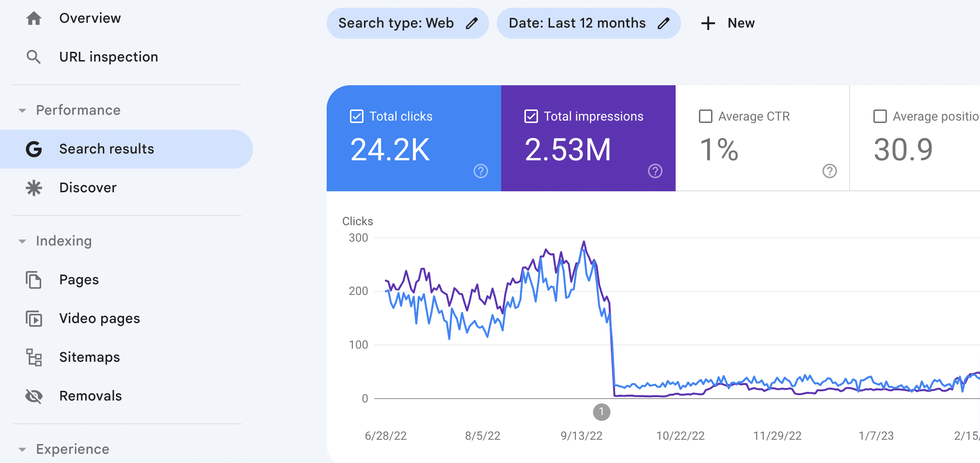The height and width of the screenshot is (463, 980).
Task: Collapse the Experience section arrow
Action: coord(22,449)
